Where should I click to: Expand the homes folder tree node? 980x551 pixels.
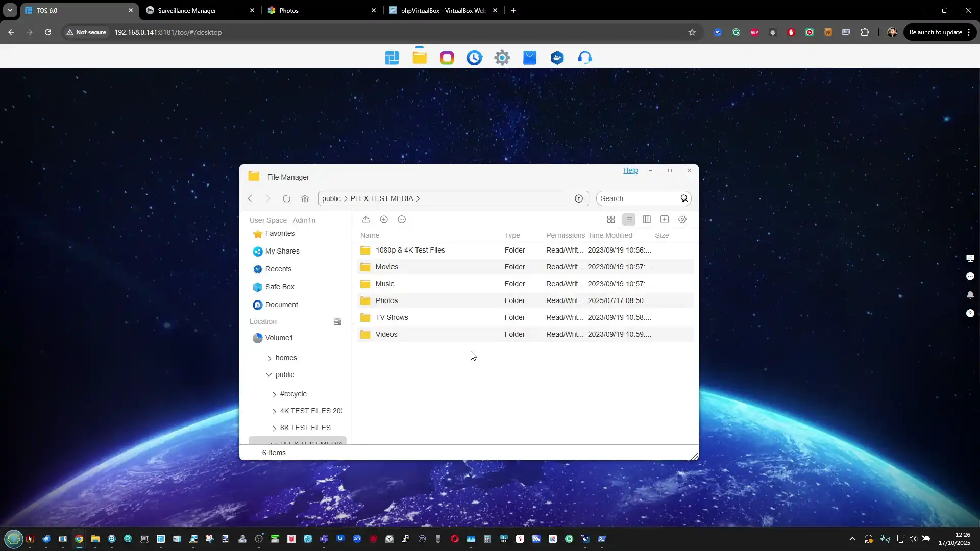coord(269,358)
